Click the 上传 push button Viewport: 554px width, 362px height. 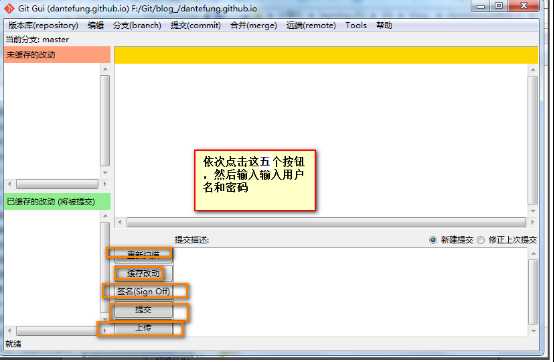coord(143,328)
